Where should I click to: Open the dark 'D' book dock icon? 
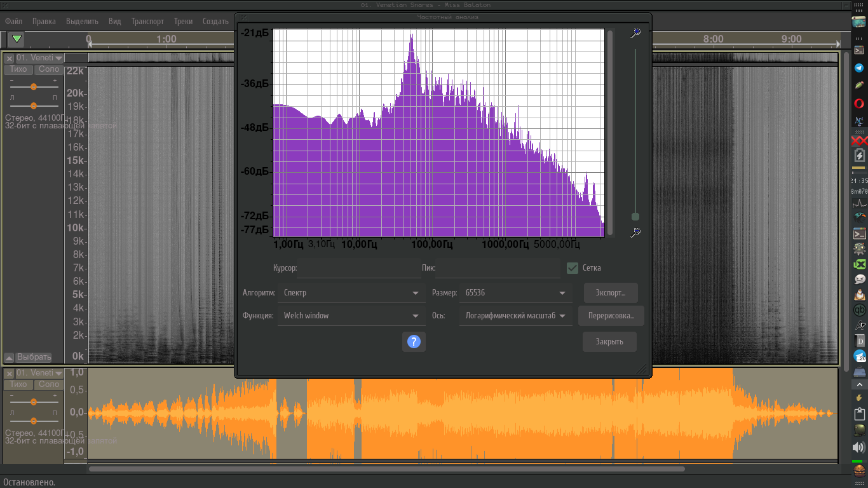[859, 341]
